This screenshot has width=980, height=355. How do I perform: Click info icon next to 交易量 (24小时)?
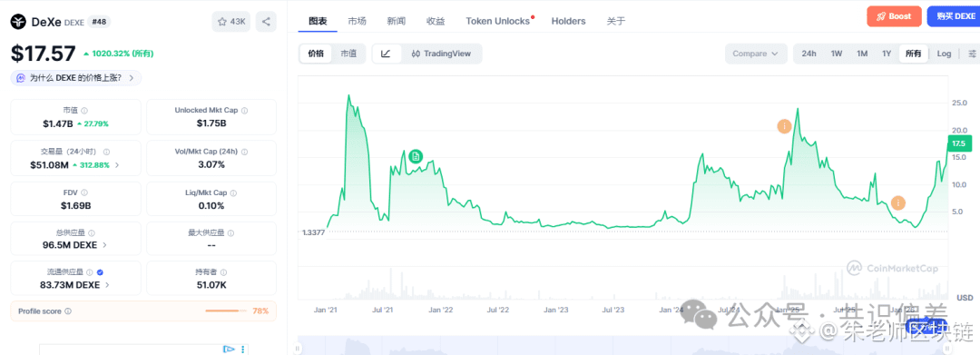(107, 152)
